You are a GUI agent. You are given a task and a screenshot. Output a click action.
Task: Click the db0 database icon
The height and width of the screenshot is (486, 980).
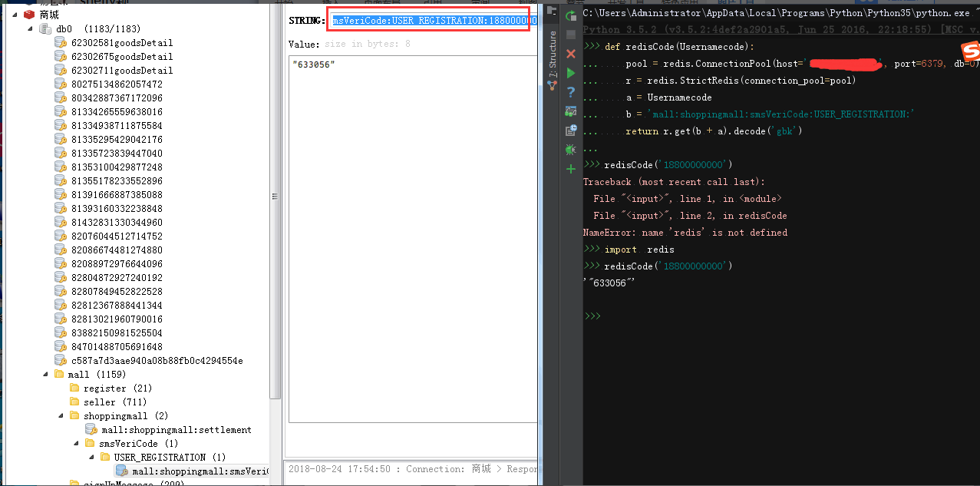[45, 28]
